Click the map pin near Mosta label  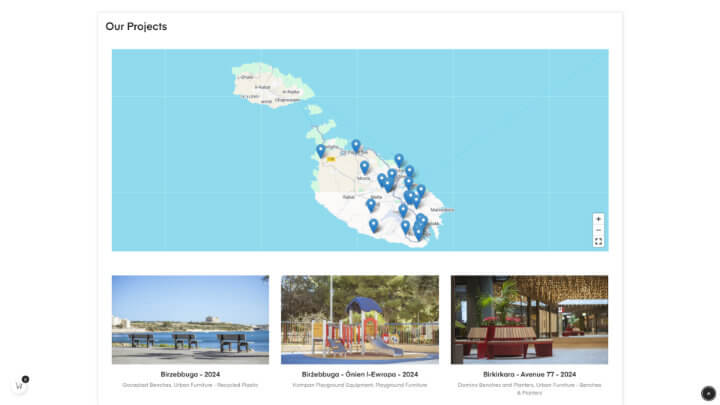[364, 167]
